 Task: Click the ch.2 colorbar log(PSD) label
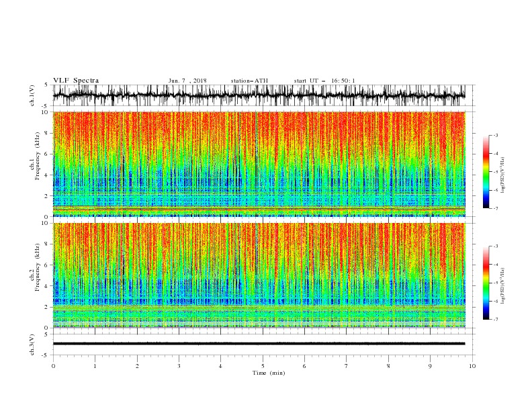pos(502,286)
